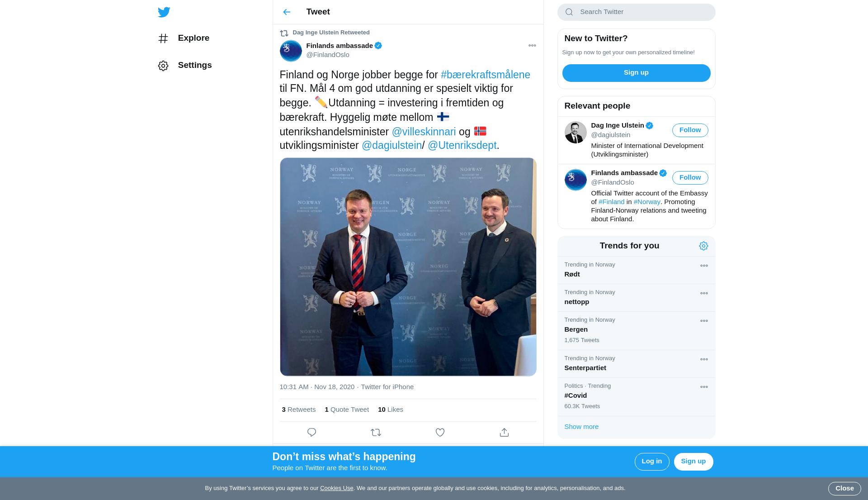
Task: Expand options for the Rødt trend
Action: pos(704,266)
